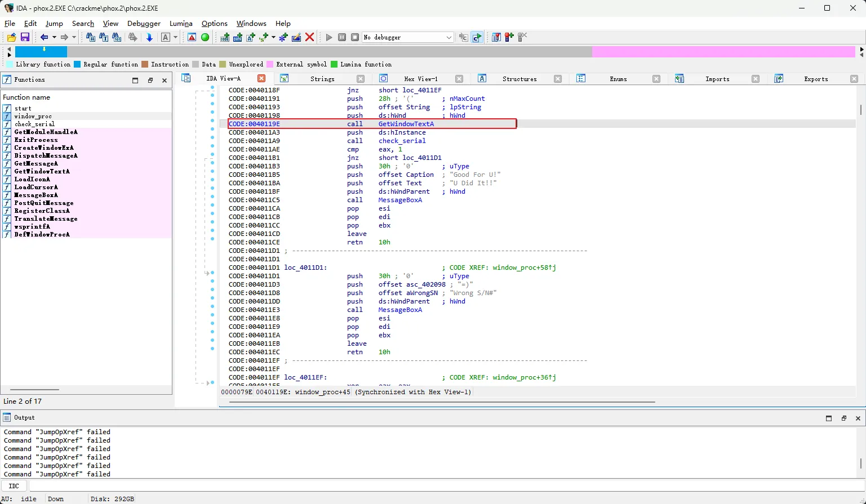The width and height of the screenshot is (866, 504).
Task: Open the Debugger menu
Action: (x=144, y=24)
